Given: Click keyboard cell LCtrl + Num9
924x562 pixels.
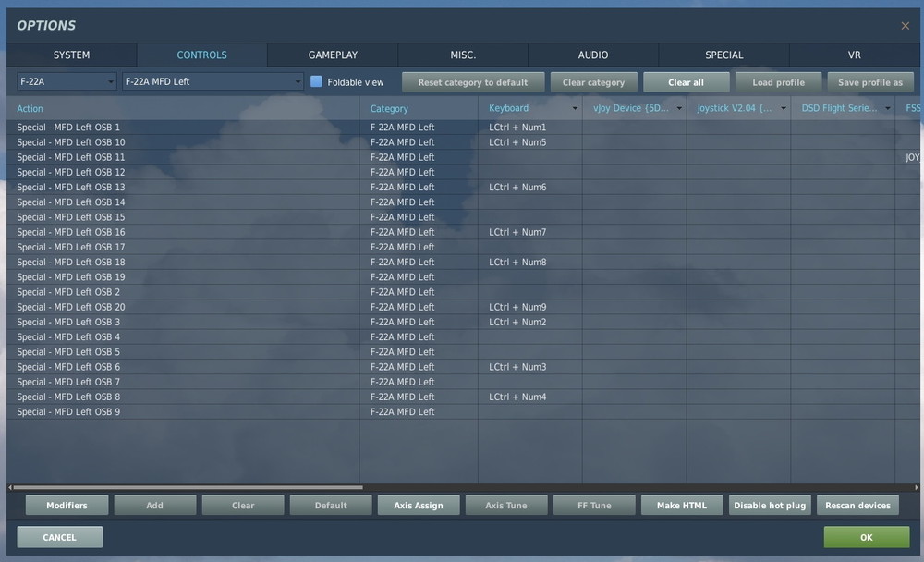Looking at the screenshot, I should (529, 307).
